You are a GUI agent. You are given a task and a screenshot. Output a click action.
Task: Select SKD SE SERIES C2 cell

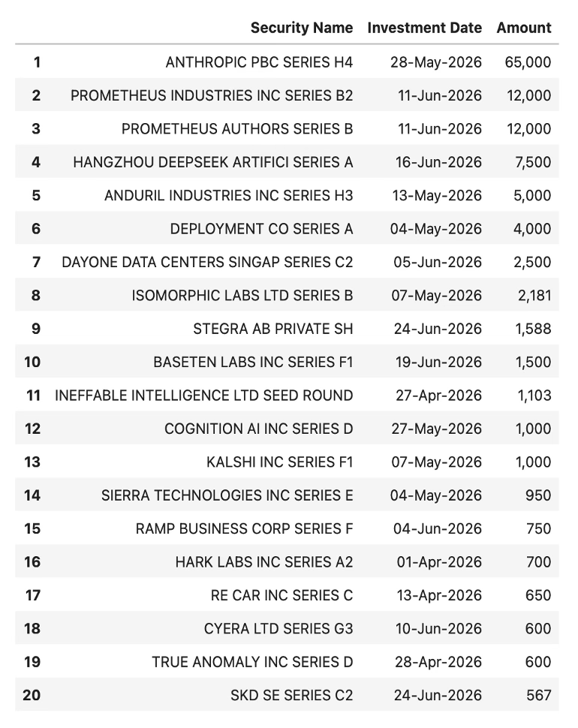[291, 696]
